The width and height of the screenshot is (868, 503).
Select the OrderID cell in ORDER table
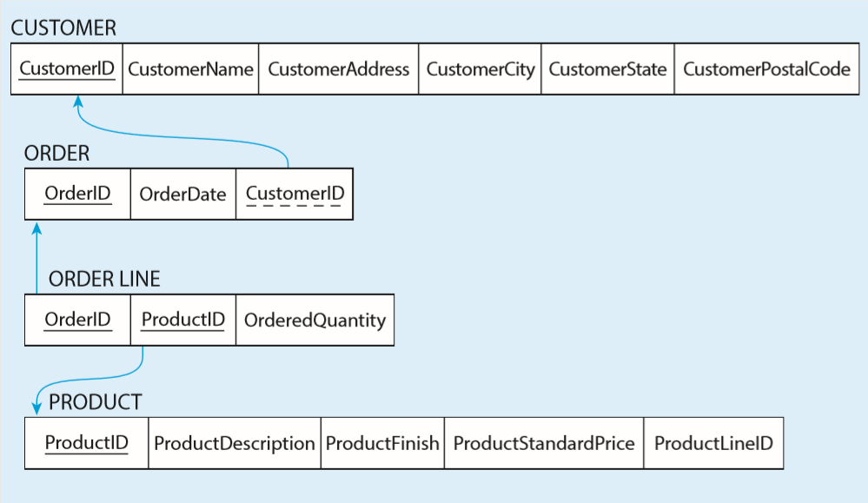[77, 193]
